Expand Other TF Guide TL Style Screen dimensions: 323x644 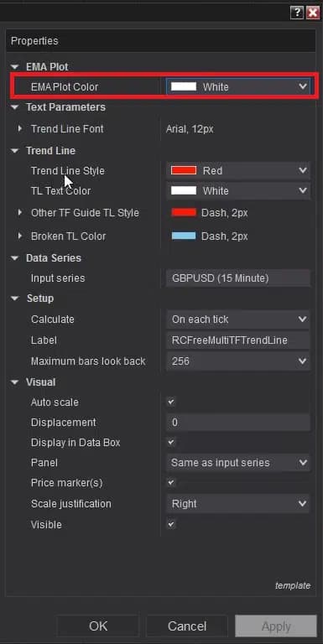(x=20, y=213)
